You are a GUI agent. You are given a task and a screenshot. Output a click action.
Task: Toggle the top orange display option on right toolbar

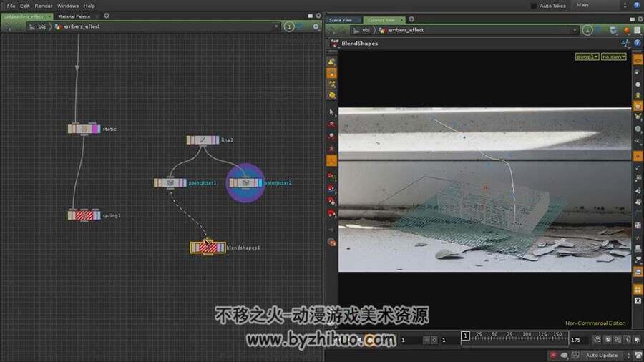click(638, 60)
